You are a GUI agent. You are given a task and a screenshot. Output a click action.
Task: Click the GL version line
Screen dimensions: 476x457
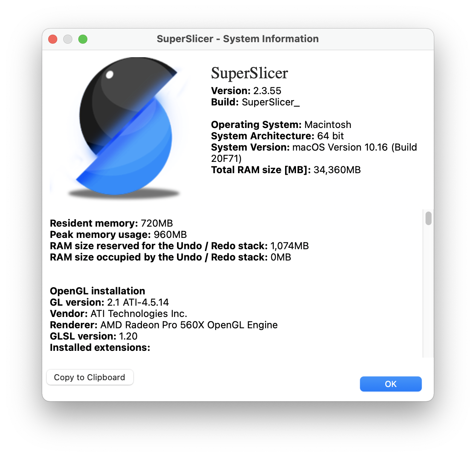click(109, 302)
